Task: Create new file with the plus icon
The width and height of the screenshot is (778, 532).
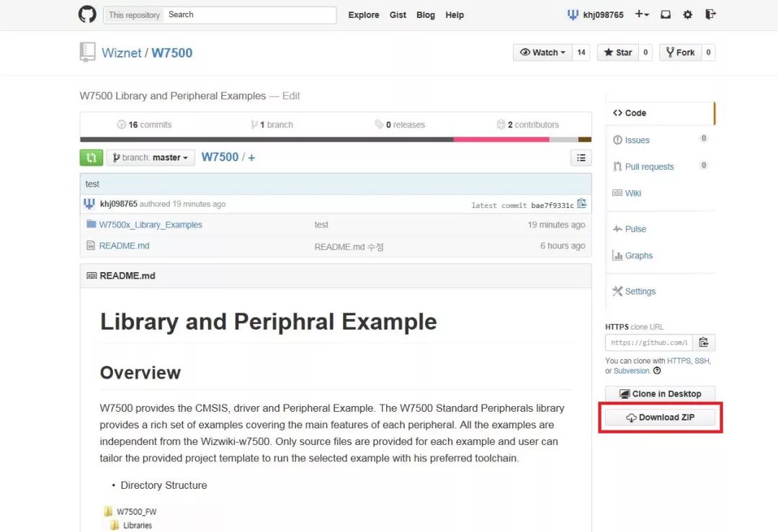Action: 251,158
